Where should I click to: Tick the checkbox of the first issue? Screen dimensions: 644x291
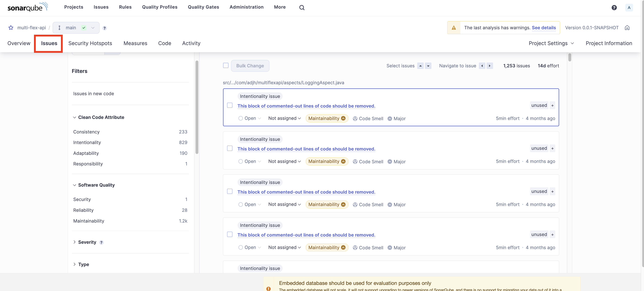pyautogui.click(x=229, y=105)
